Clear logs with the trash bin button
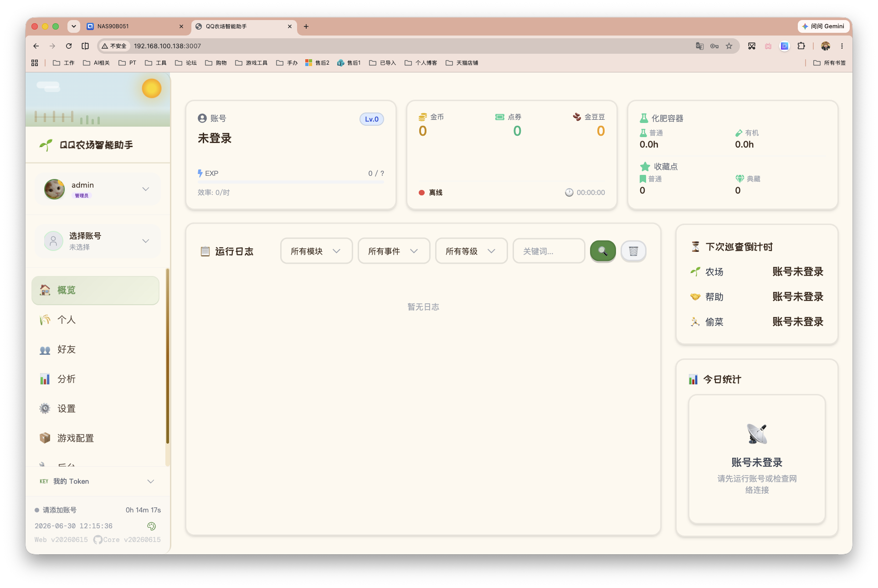This screenshot has width=878, height=588. point(633,251)
